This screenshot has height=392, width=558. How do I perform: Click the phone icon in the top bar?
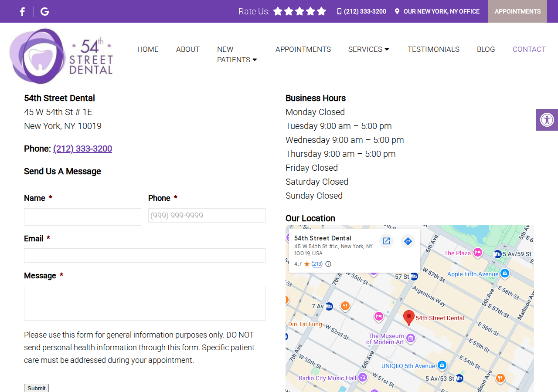(339, 11)
